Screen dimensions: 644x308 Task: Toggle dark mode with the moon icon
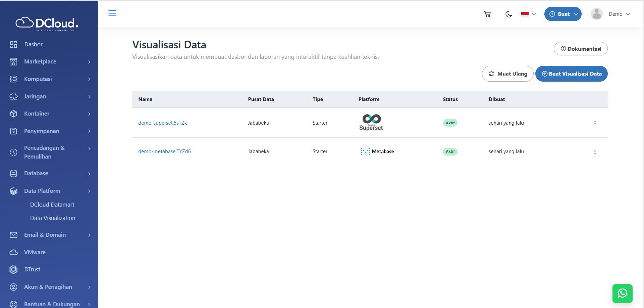tap(508, 14)
